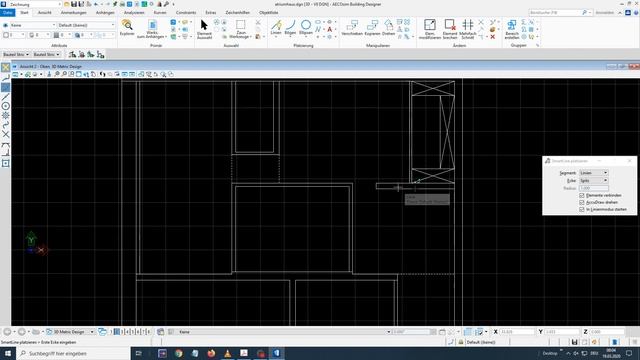Switch to the Constraints ribbon tab

(x=186, y=13)
